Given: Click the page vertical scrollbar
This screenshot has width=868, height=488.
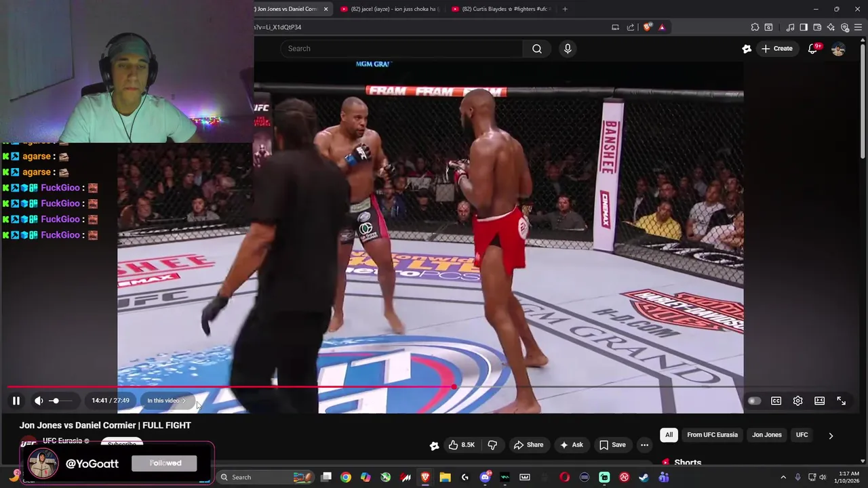Looking at the screenshot, I should coord(863,102).
